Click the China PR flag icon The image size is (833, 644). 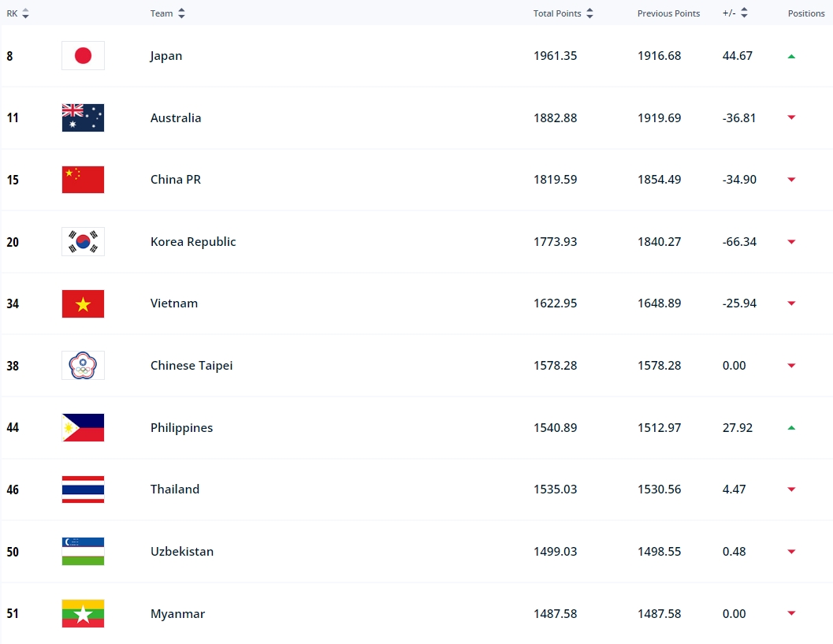tap(83, 180)
